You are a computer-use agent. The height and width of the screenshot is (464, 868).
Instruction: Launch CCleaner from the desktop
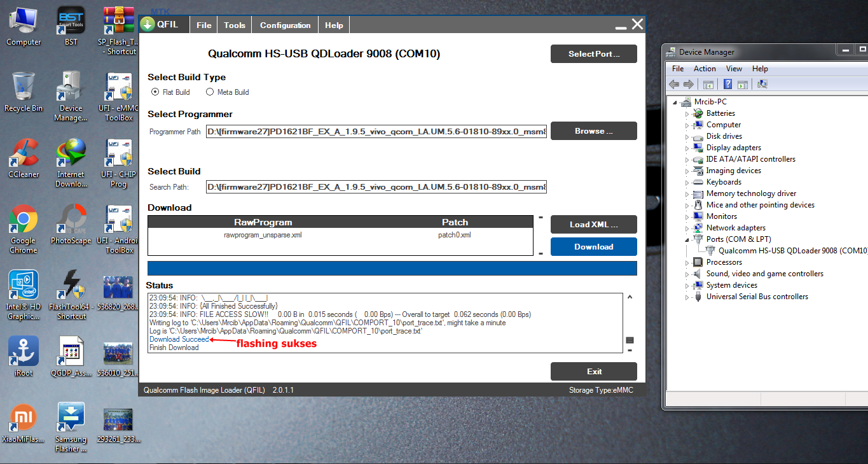click(x=24, y=158)
